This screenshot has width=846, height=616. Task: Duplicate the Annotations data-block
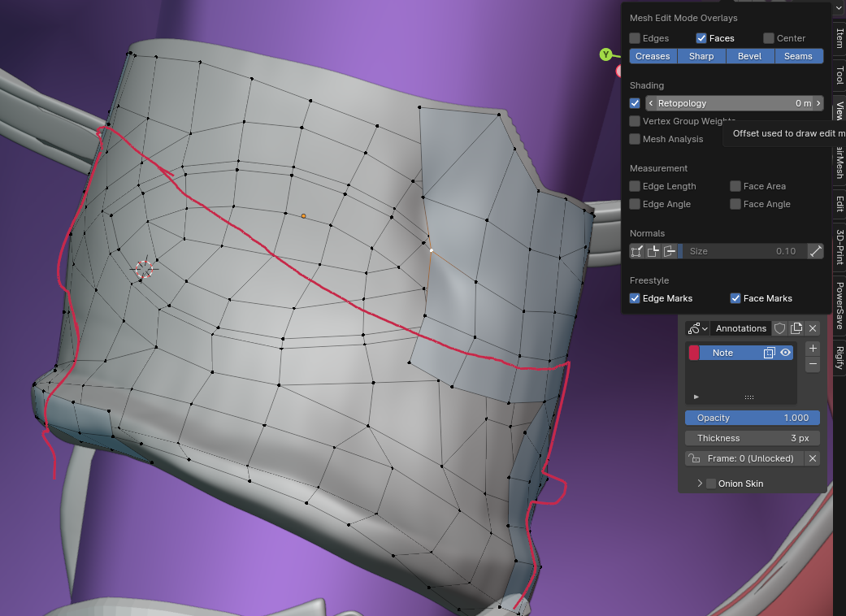point(796,328)
